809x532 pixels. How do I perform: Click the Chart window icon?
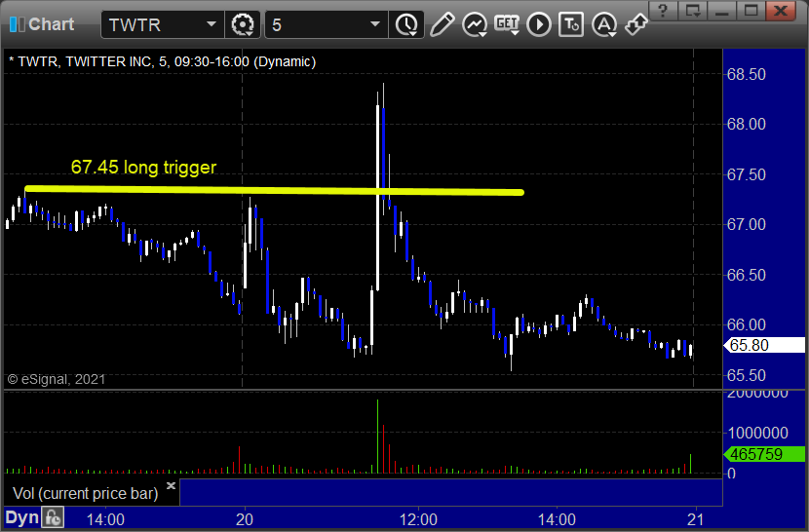point(17,24)
